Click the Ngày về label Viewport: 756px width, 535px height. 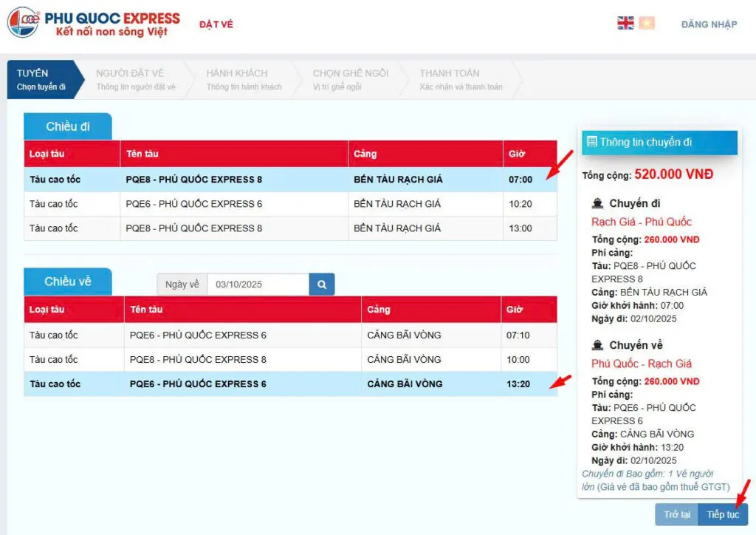pos(182,284)
